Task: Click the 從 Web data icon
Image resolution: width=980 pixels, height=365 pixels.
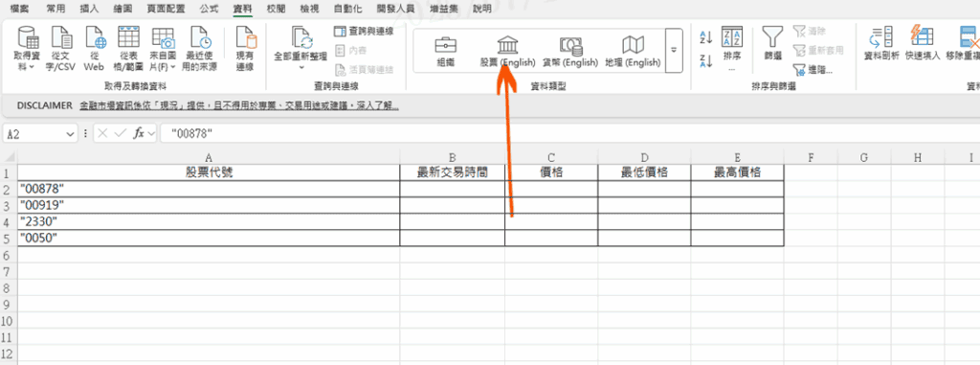Action: pyautogui.click(x=94, y=49)
